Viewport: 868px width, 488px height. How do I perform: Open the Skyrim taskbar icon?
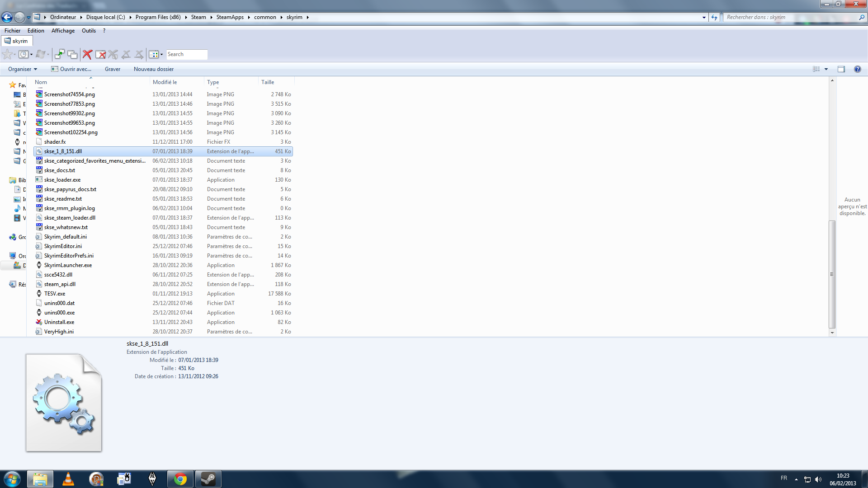[x=152, y=479]
